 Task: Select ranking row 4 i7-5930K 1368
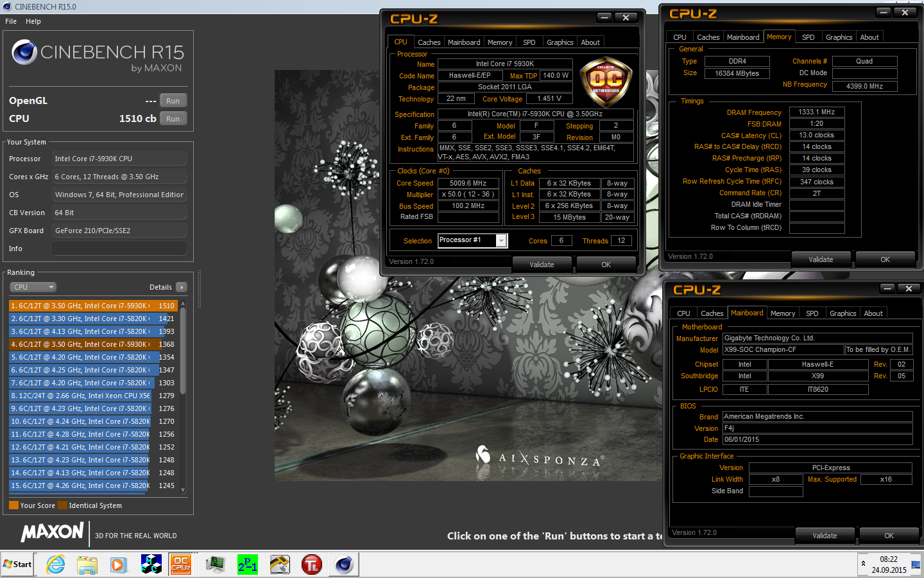[93, 344]
